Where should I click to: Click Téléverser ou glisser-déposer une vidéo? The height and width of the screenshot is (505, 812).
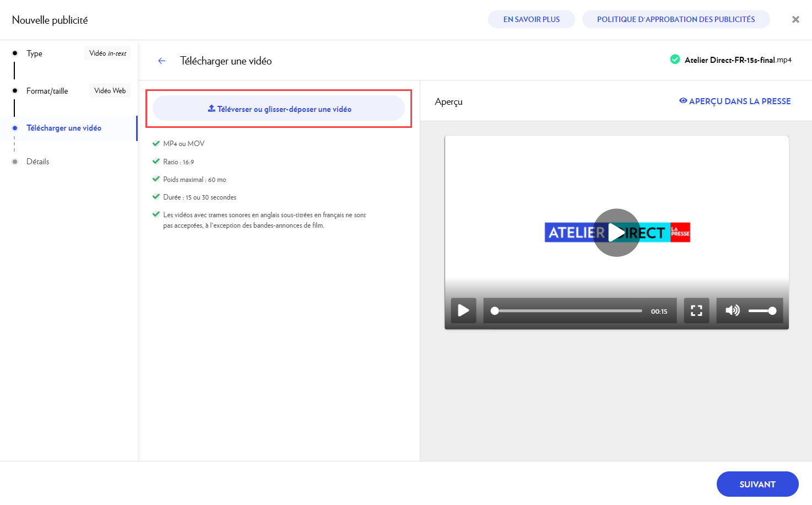284,109
